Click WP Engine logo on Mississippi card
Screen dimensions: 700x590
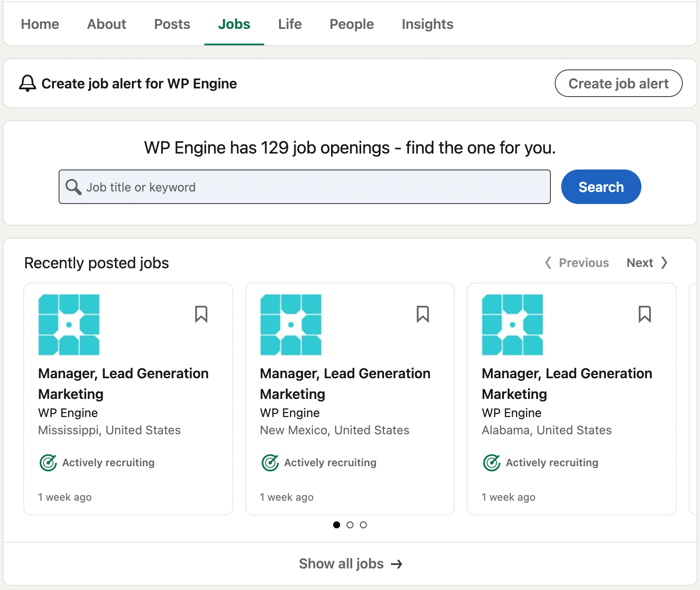tap(69, 325)
